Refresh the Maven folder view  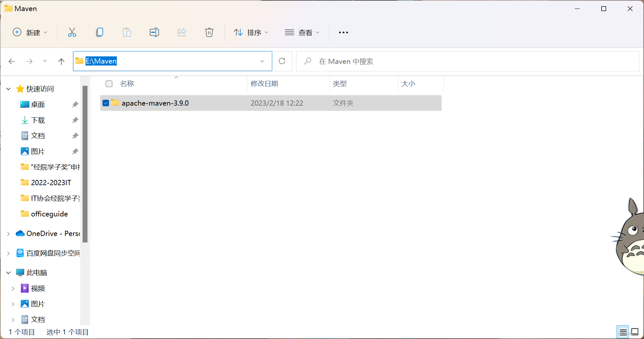point(282,61)
